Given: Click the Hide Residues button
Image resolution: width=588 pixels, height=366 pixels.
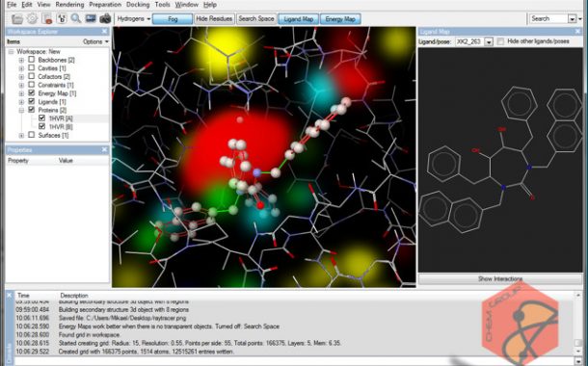Looking at the screenshot, I should pyautogui.click(x=214, y=18).
